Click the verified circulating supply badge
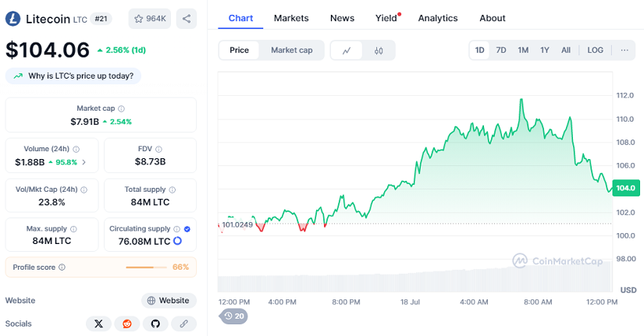The height and width of the screenshot is (336, 644). [187, 229]
